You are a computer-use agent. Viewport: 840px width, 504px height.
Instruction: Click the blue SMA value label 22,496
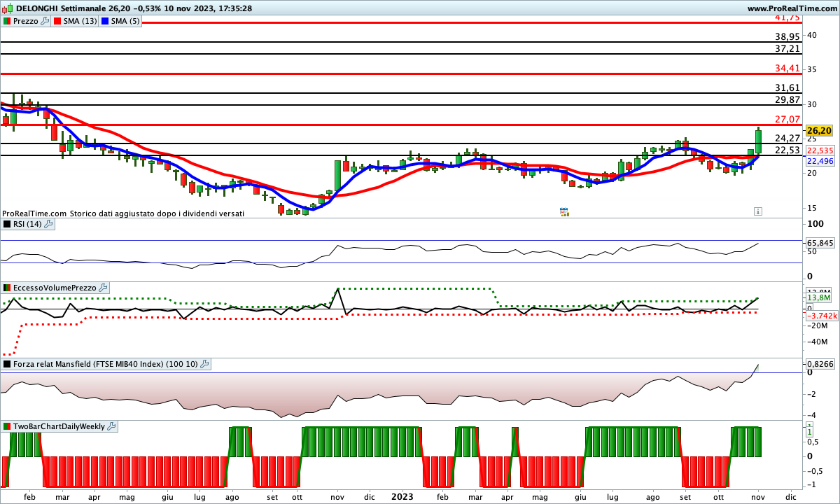click(x=820, y=161)
